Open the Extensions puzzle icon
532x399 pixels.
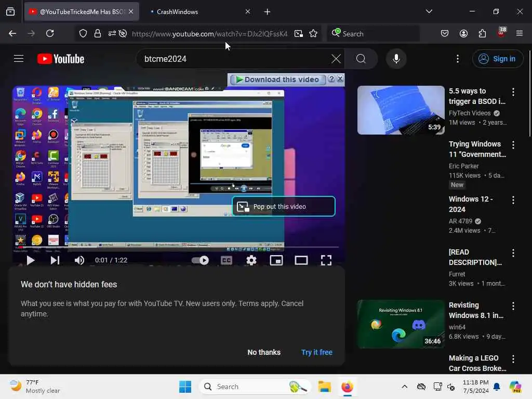(482, 33)
